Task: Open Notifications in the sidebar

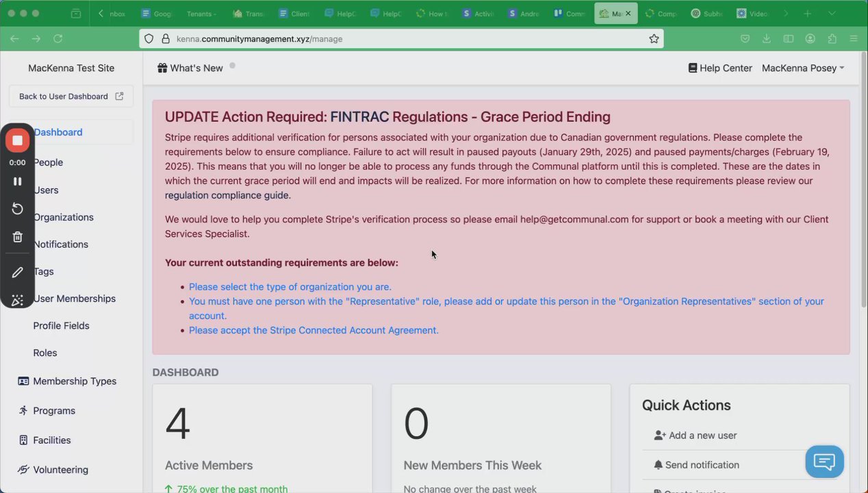Action: (x=60, y=244)
